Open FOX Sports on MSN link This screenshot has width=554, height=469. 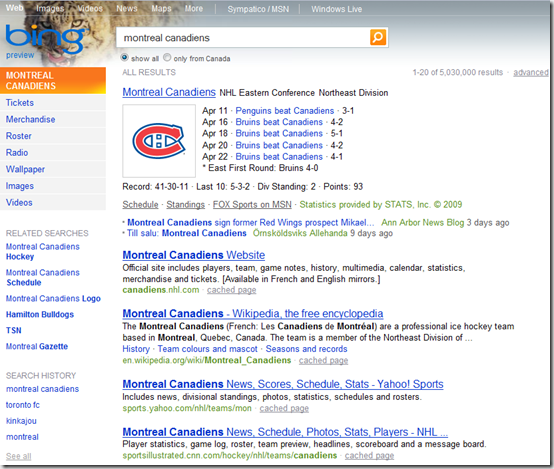(252, 205)
